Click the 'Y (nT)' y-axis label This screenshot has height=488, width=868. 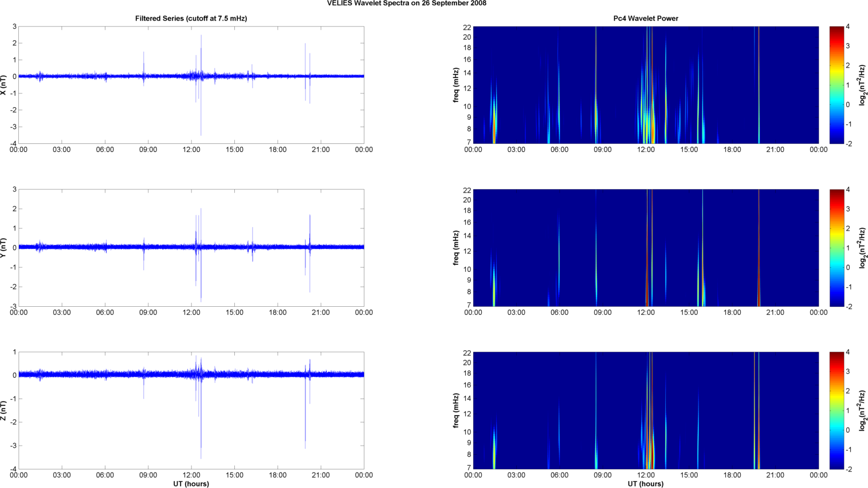(3, 248)
